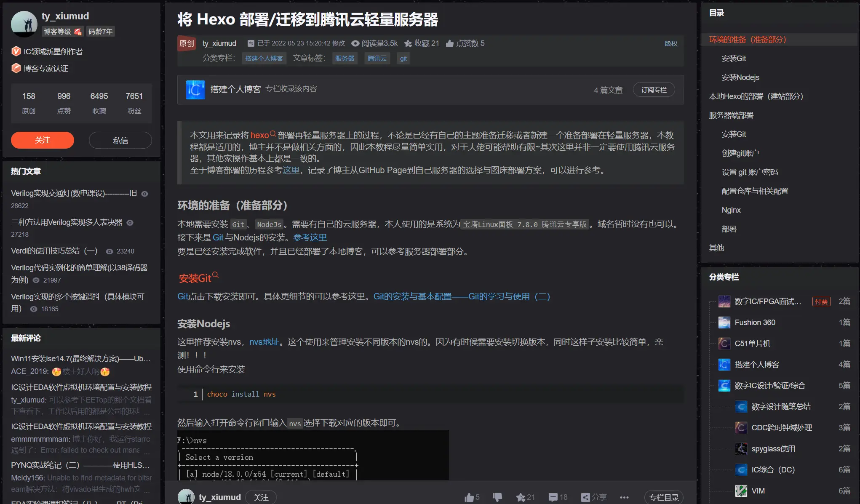Open the three-dots more options menu
This screenshot has height=504, width=860.
tap(624, 497)
